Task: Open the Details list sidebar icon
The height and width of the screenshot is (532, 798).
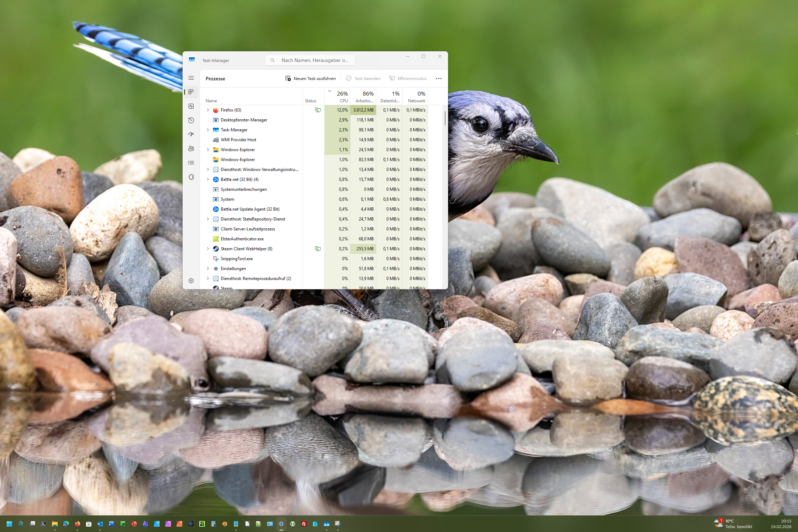Action: tap(191, 163)
